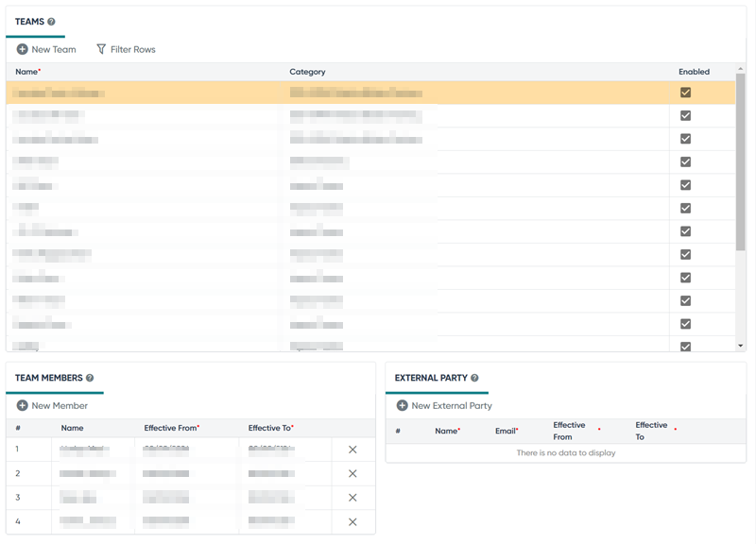Toggle Enabled checkbox in fourth team row

click(685, 161)
